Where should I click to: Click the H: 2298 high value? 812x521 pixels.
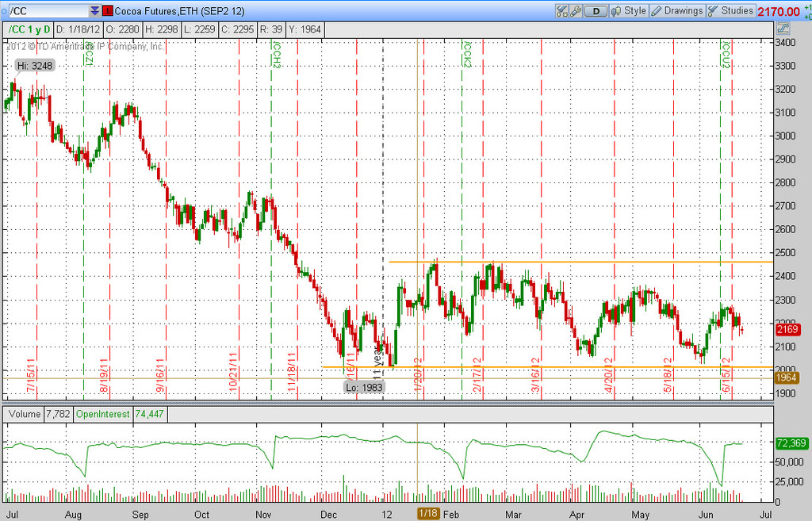click(161, 29)
